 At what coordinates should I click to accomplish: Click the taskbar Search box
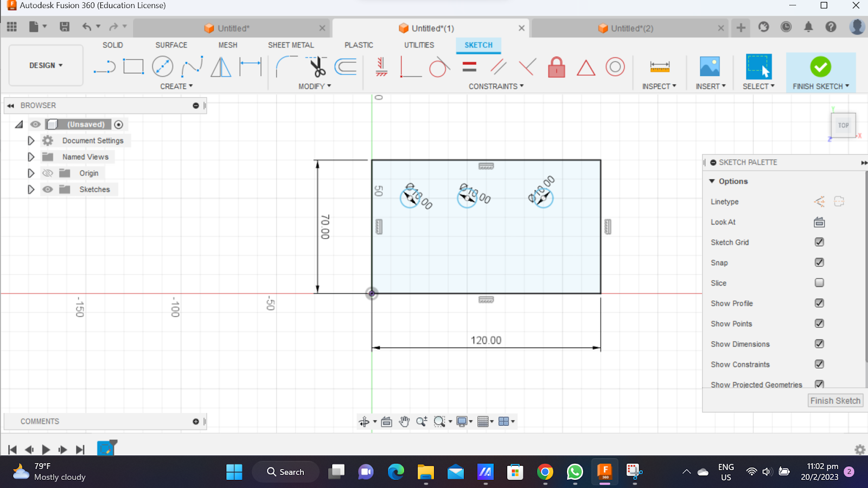coord(285,472)
